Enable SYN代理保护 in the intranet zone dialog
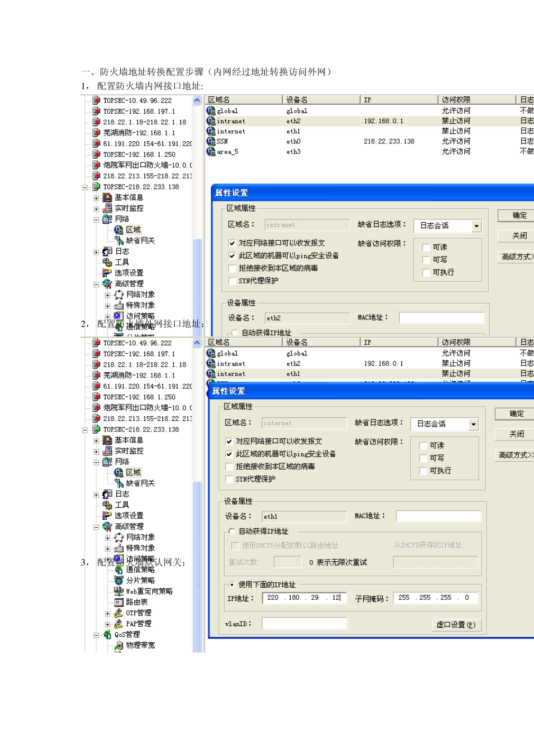Image resolution: width=534 pixels, height=756 pixels. click(x=232, y=281)
